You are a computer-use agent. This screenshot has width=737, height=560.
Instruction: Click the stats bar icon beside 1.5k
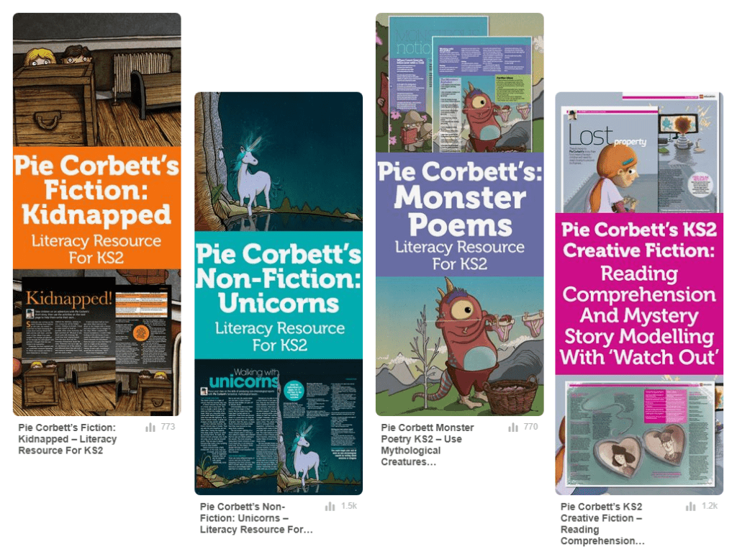pos(330,507)
